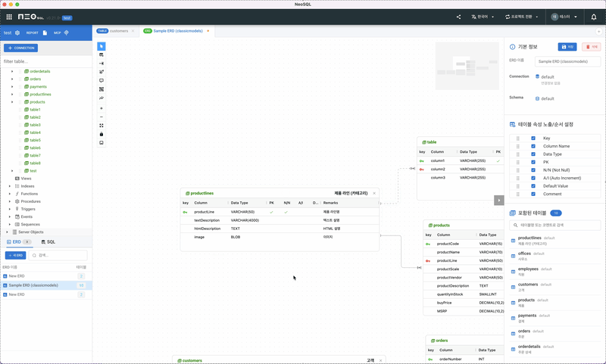The image size is (606, 364).
Task: Click the zoom out minus tool
Action: pyautogui.click(x=102, y=117)
